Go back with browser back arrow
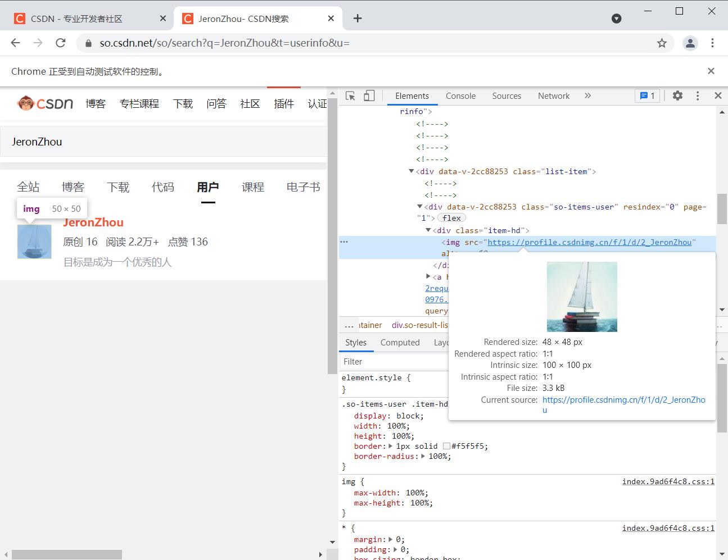 click(x=15, y=43)
